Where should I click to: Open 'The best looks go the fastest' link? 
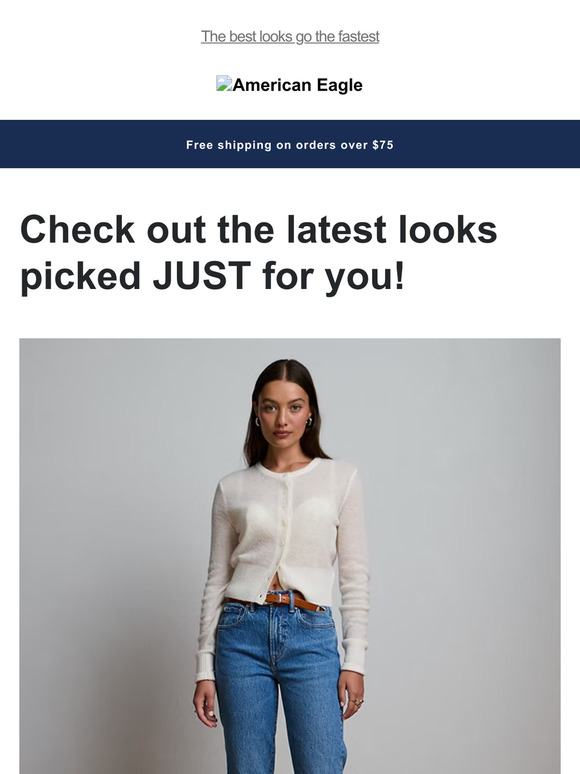click(x=290, y=37)
